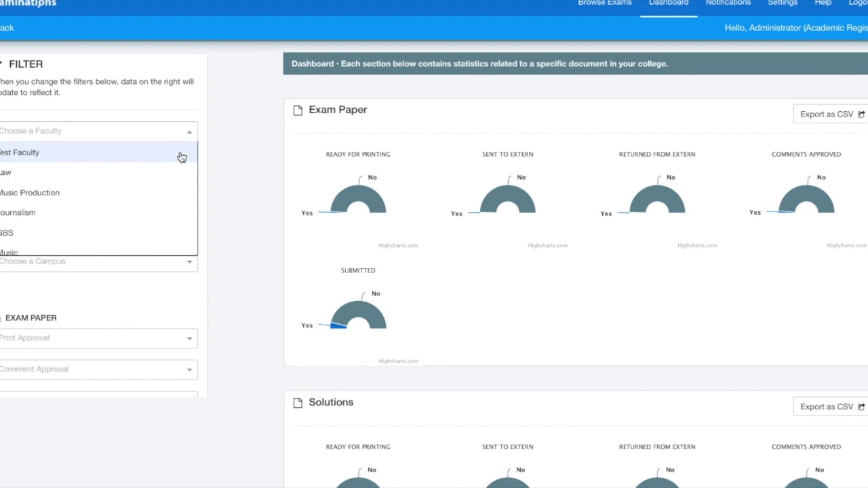Open Highcharts.com link under Exam Paper Ready For Printing chart
Viewport: 868px width, 488px height.
click(x=398, y=245)
